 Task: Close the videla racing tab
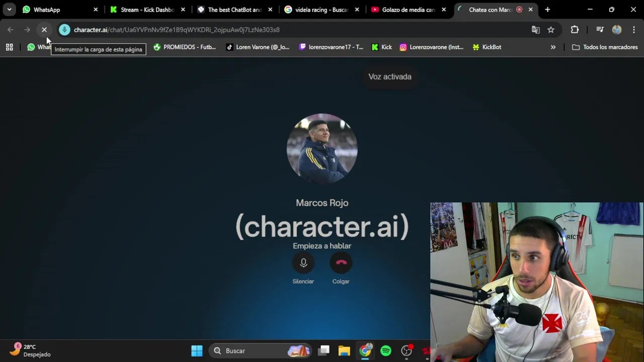(357, 10)
